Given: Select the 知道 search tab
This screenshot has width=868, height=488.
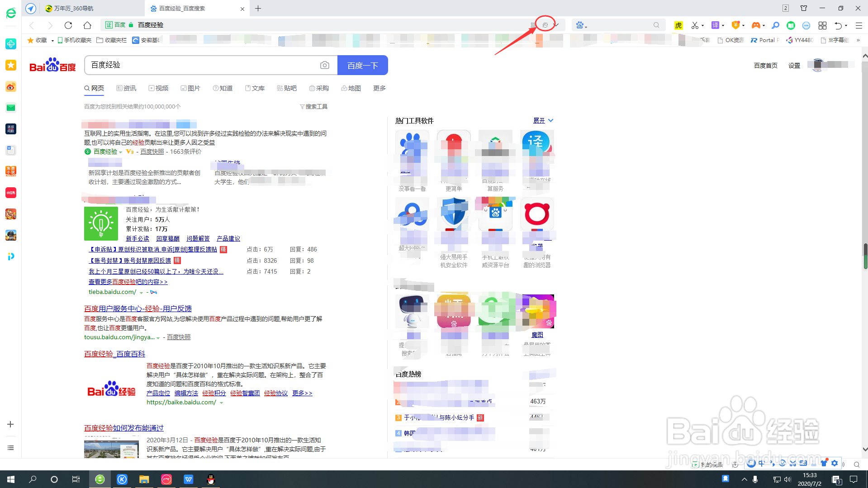Looking at the screenshot, I should (223, 88).
